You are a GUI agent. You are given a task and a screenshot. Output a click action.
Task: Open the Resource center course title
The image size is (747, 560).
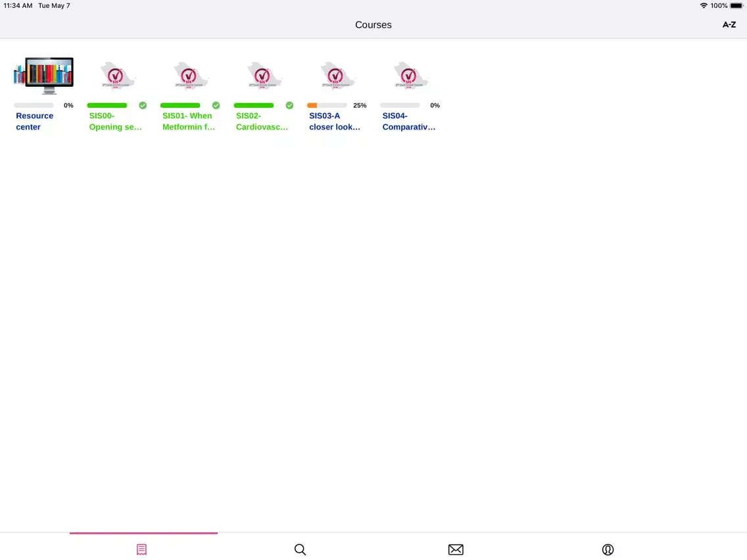click(35, 122)
